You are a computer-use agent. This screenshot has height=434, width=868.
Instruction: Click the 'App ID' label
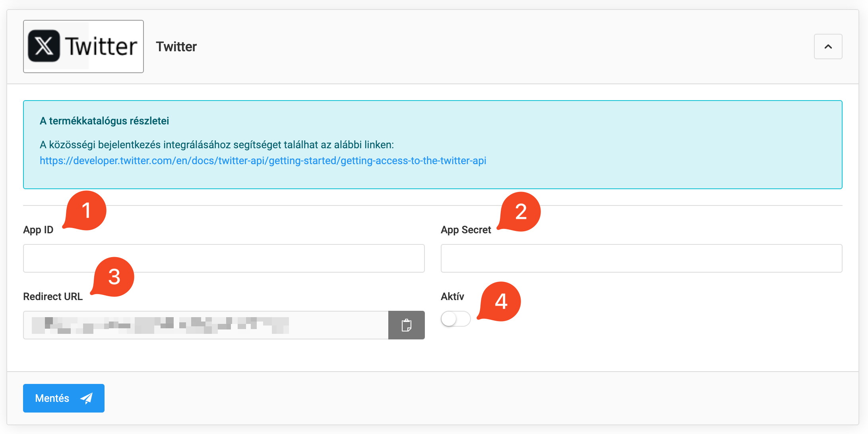38,230
